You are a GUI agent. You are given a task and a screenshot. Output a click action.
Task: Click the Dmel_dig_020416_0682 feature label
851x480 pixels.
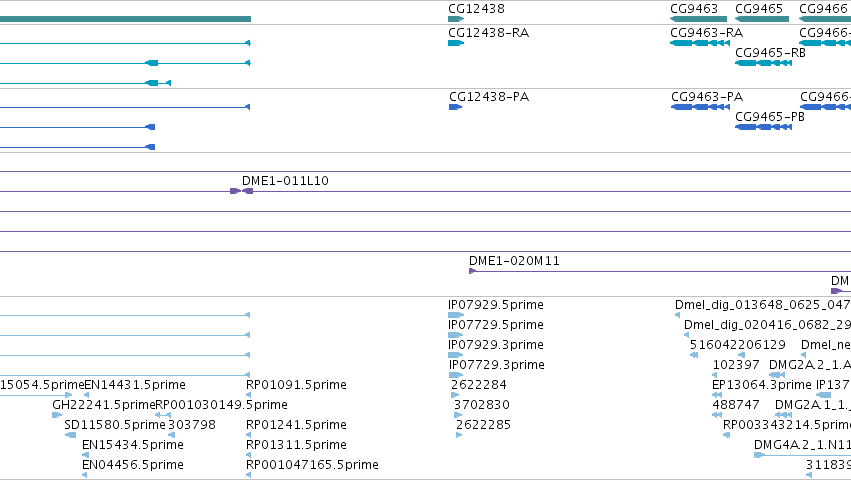(x=767, y=325)
